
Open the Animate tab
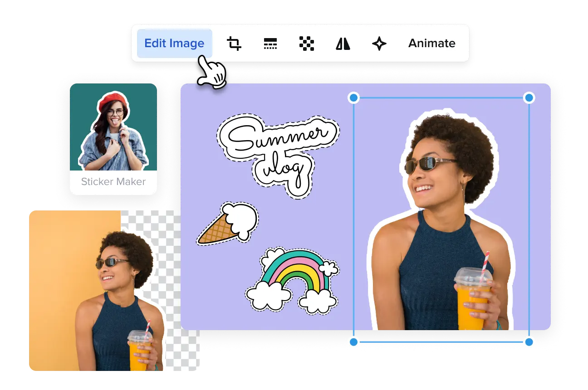pos(431,43)
